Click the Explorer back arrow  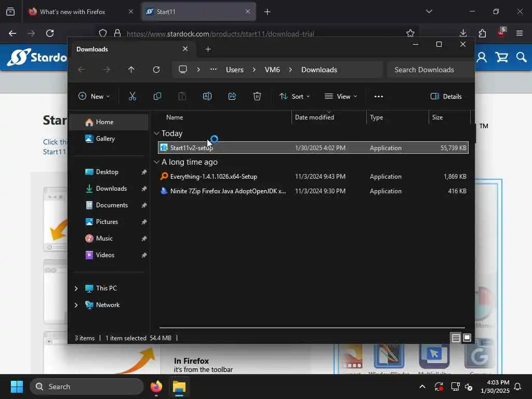click(82, 70)
